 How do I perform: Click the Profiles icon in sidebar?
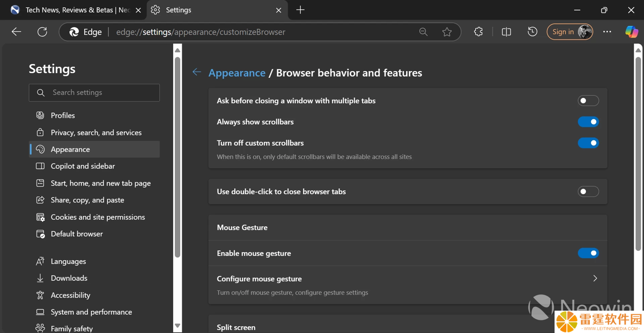pyautogui.click(x=40, y=115)
